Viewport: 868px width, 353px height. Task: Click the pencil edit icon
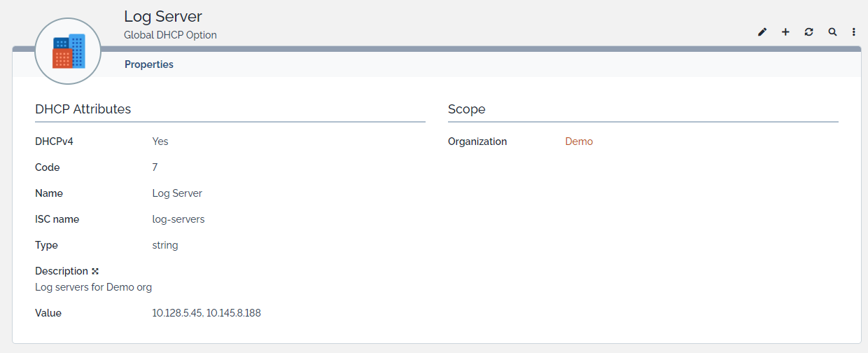762,32
